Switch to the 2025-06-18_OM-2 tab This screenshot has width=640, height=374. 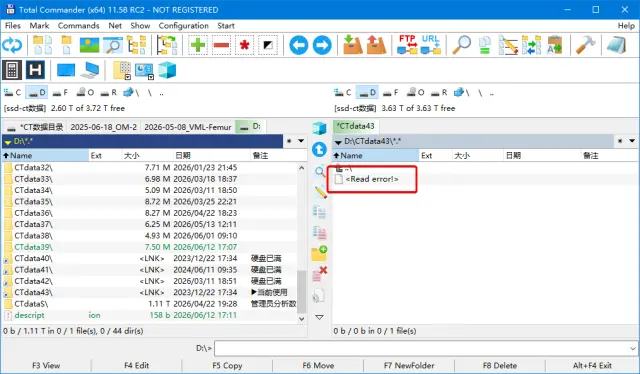(104, 127)
